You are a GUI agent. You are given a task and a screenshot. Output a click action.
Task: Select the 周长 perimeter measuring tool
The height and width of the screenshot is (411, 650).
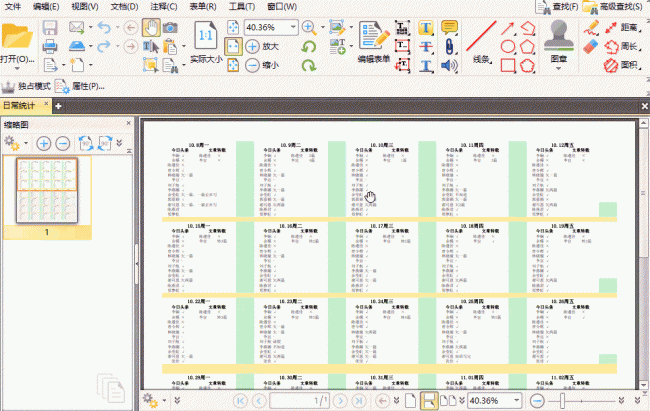pos(623,46)
